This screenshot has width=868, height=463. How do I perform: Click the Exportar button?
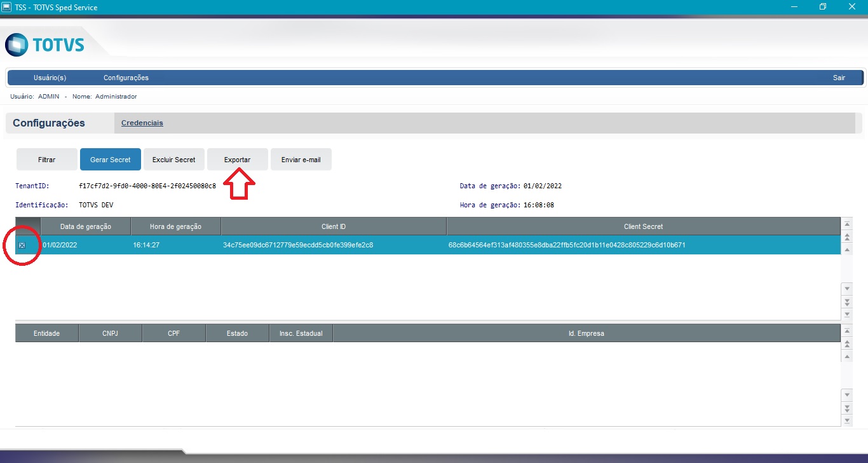click(x=238, y=160)
